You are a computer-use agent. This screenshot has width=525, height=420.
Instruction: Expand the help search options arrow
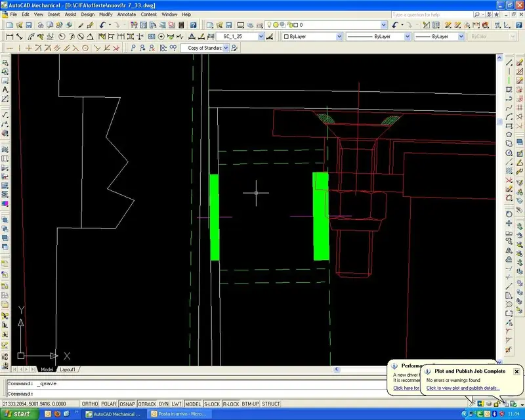483,14
